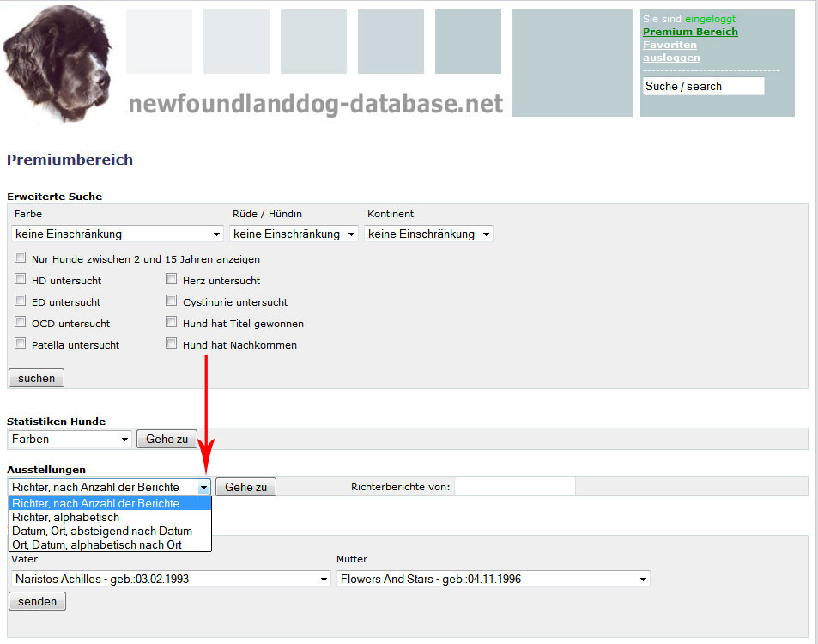
Task: Check the Herz untersucht option
Action: pyautogui.click(x=172, y=279)
